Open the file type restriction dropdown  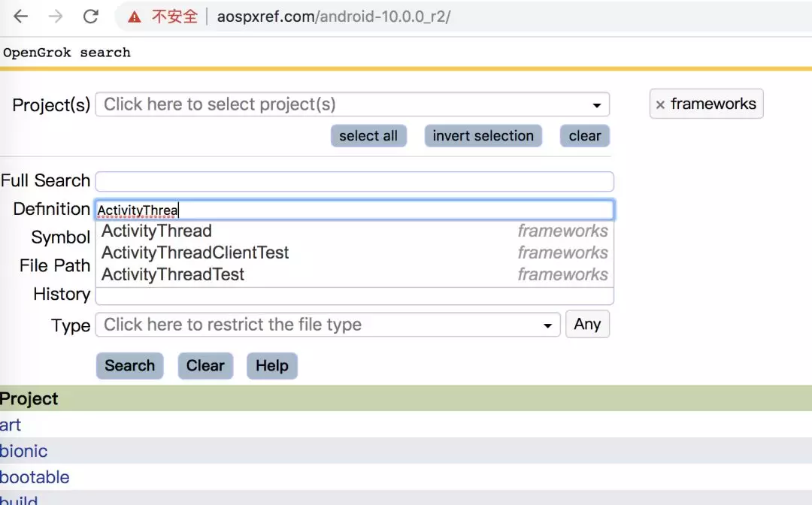323,324
